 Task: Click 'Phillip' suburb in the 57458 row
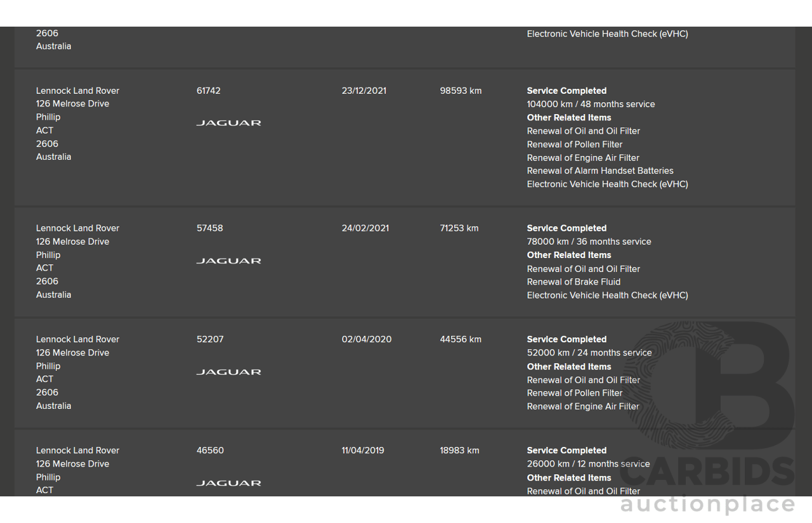tap(48, 255)
